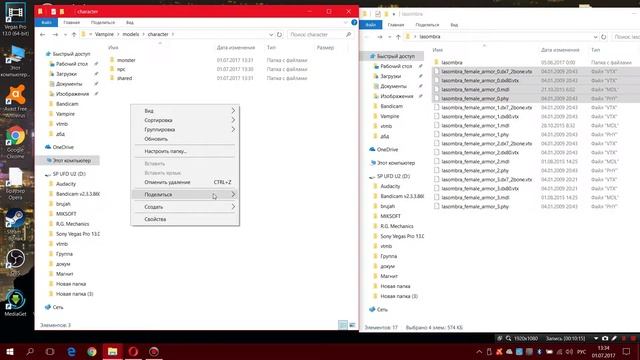The height and width of the screenshot is (360, 640).
Task: Click Bandicam screenshot camera icon
Action: point(605,338)
